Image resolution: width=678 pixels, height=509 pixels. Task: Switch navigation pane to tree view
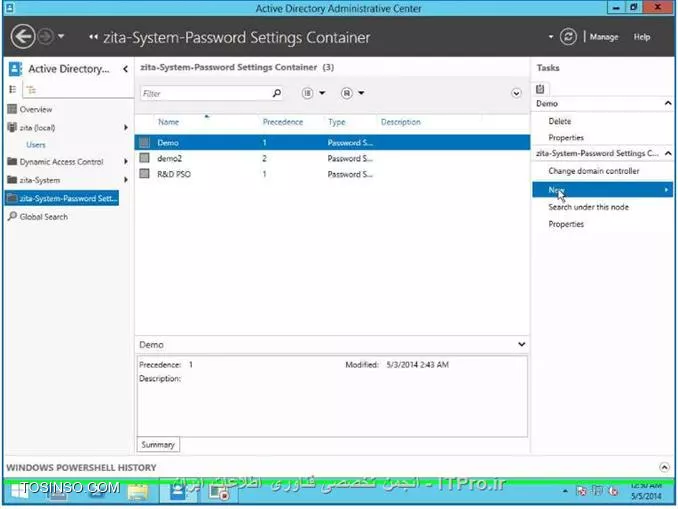(x=31, y=90)
